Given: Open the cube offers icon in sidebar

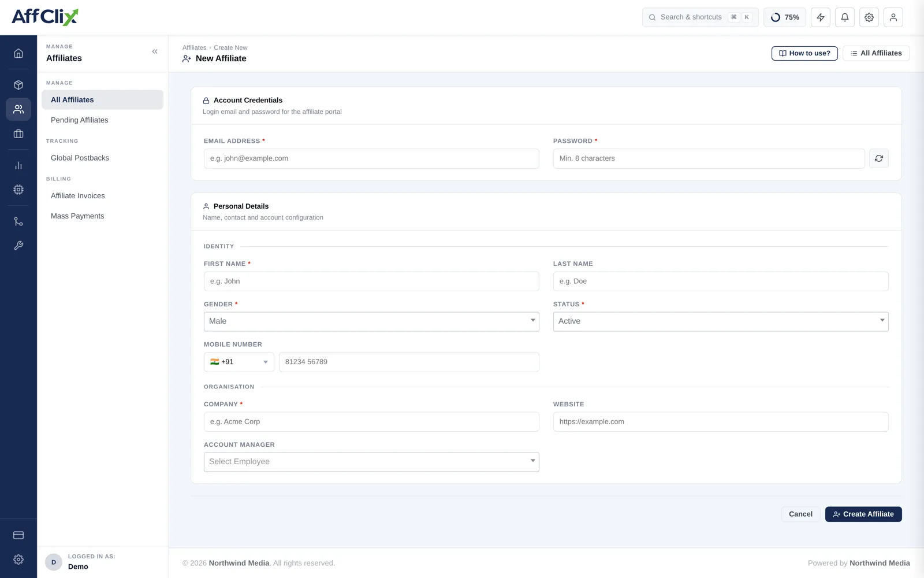Looking at the screenshot, I should 18,85.
